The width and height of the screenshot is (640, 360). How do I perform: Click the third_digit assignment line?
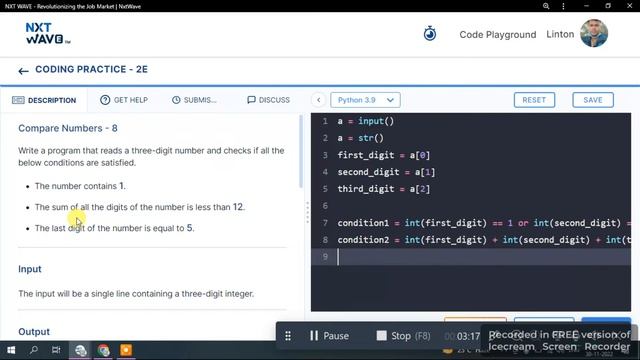[x=384, y=189]
